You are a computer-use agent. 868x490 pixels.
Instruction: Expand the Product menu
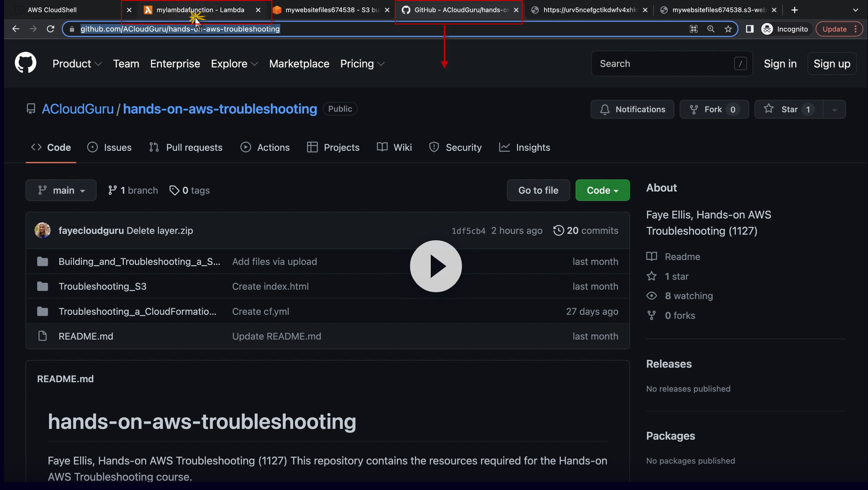click(77, 64)
